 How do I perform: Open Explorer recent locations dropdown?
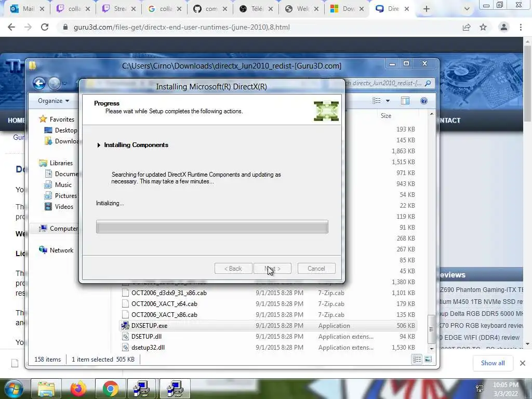[64, 83]
